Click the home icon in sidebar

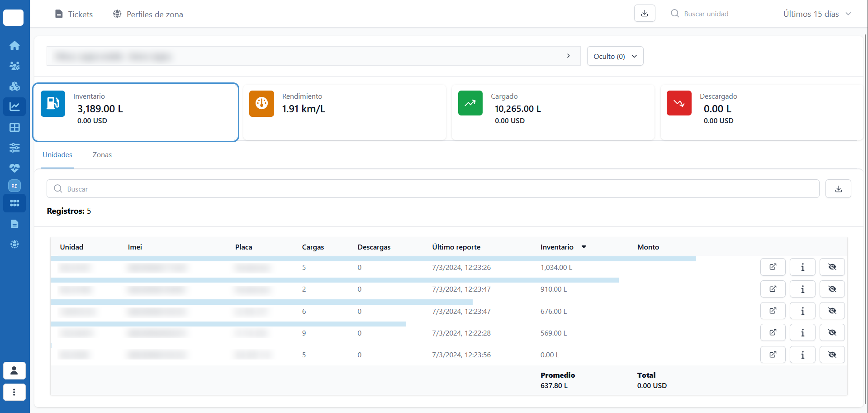14,46
